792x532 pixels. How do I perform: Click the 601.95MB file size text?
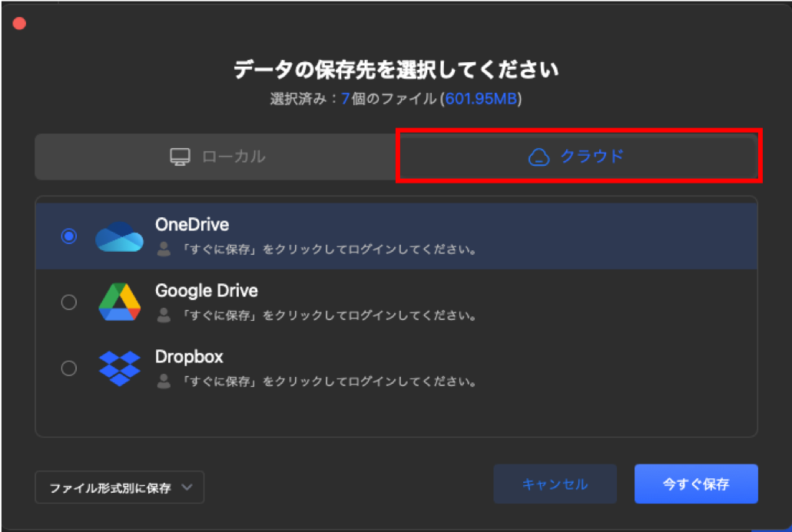click(481, 98)
